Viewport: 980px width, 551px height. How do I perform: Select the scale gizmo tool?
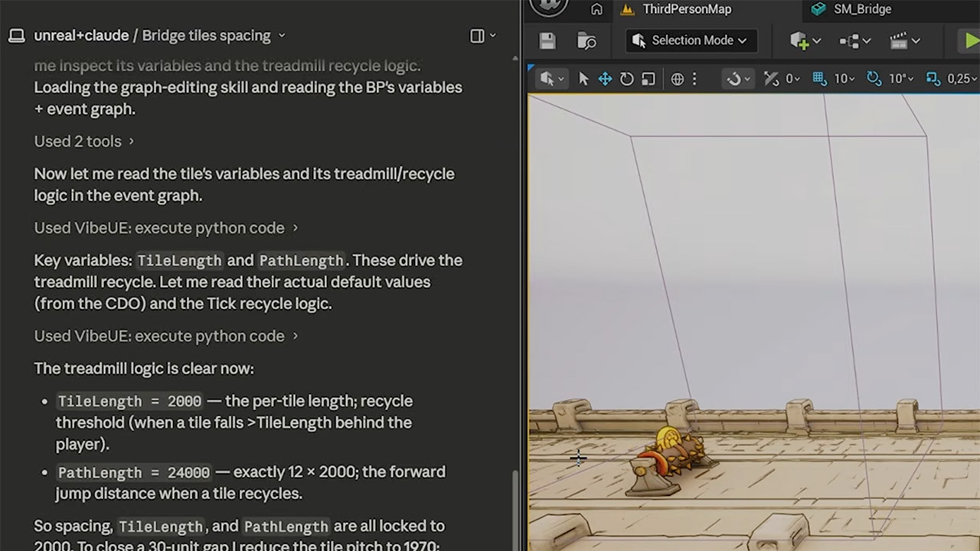coord(648,78)
